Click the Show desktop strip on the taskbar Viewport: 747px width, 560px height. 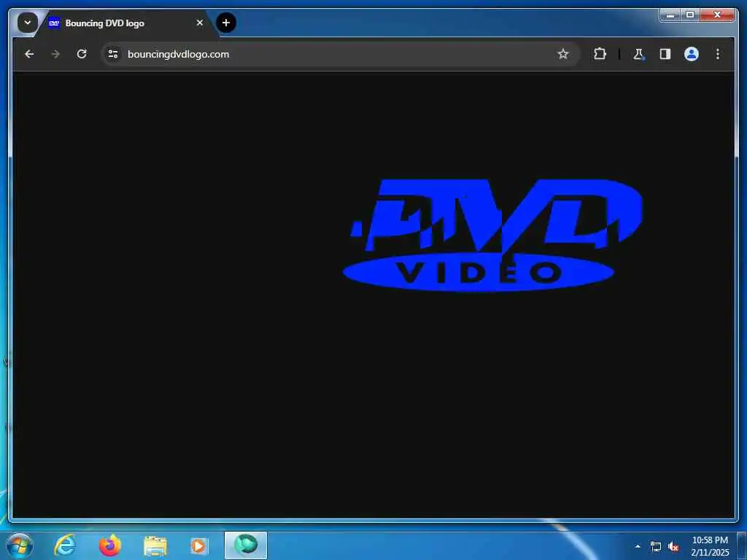tap(742, 545)
